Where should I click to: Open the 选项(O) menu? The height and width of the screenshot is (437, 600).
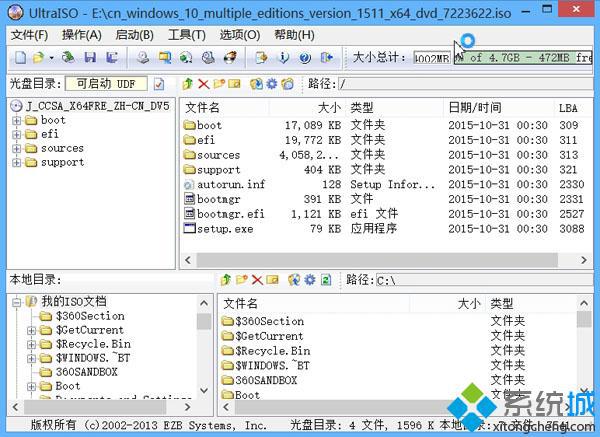point(240,35)
